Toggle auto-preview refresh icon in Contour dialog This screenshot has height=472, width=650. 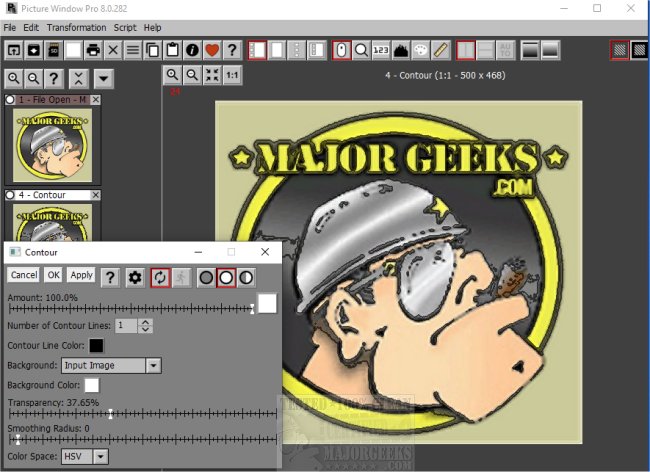160,278
